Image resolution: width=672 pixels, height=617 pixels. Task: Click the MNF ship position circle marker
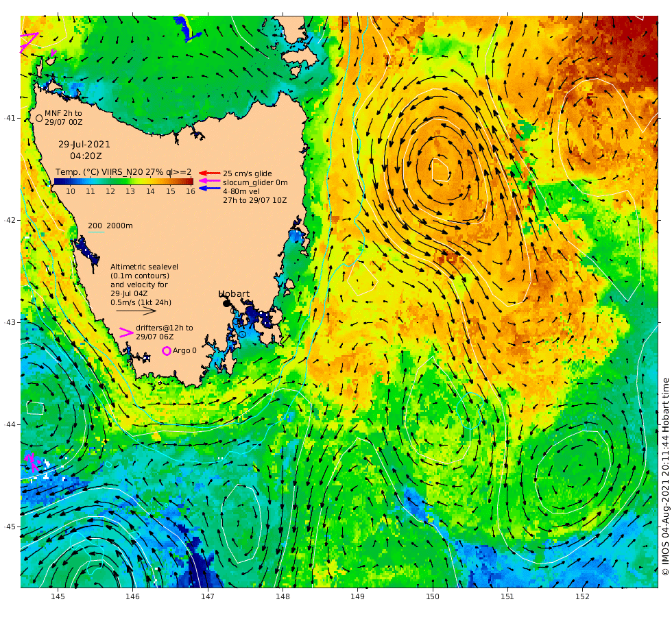pos(39,118)
